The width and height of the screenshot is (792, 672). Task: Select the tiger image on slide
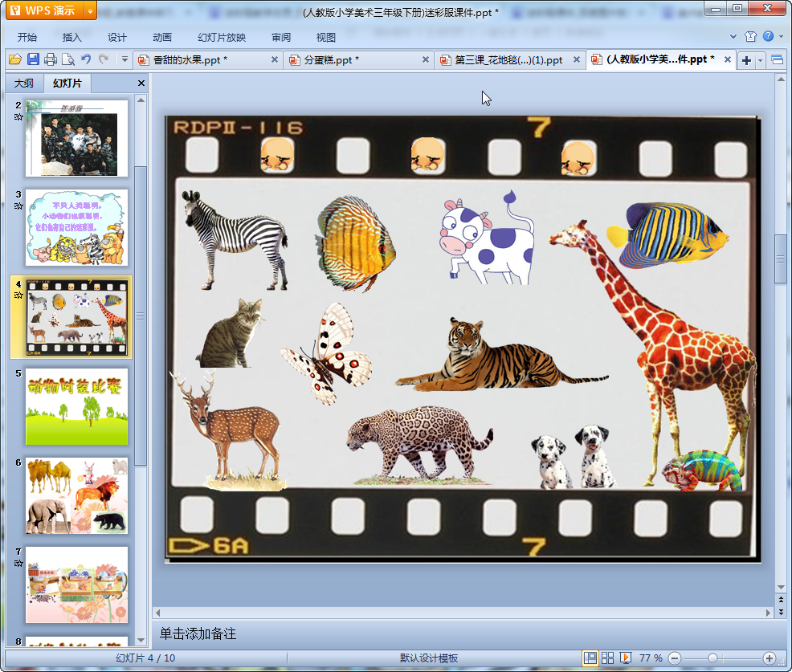pyautogui.click(x=501, y=354)
